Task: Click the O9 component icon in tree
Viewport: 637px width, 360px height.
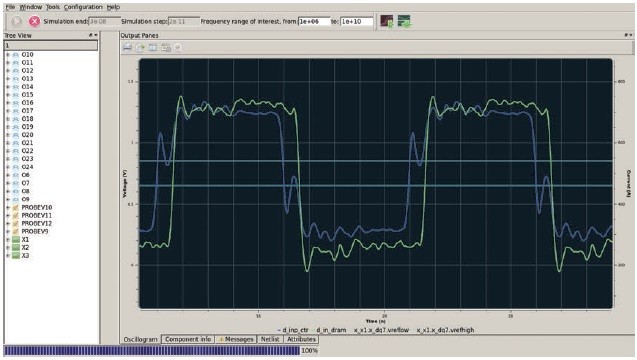Action: pyautogui.click(x=16, y=199)
